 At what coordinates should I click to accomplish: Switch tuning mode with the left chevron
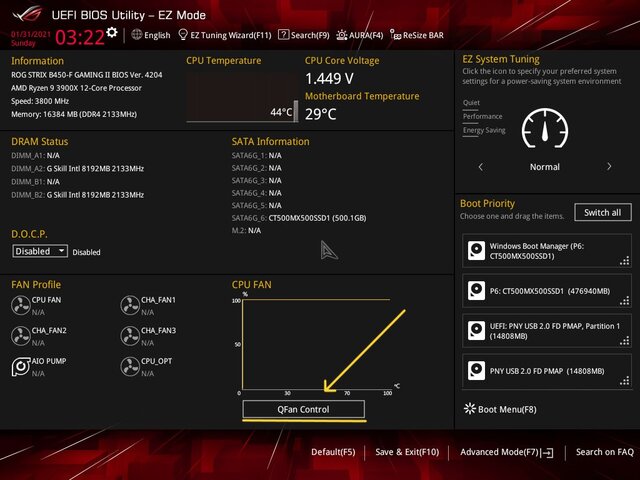(x=481, y=167)
